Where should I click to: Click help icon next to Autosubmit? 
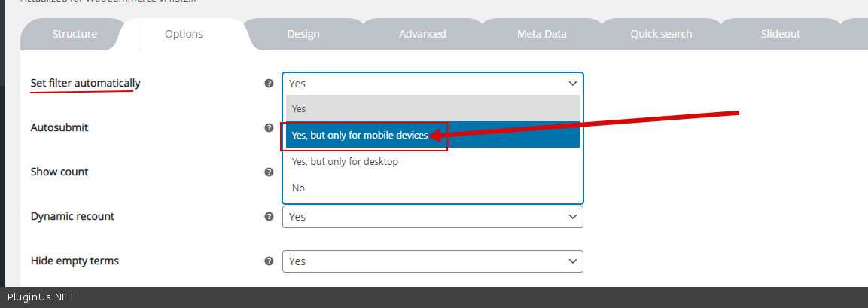[x=269, y=128]
